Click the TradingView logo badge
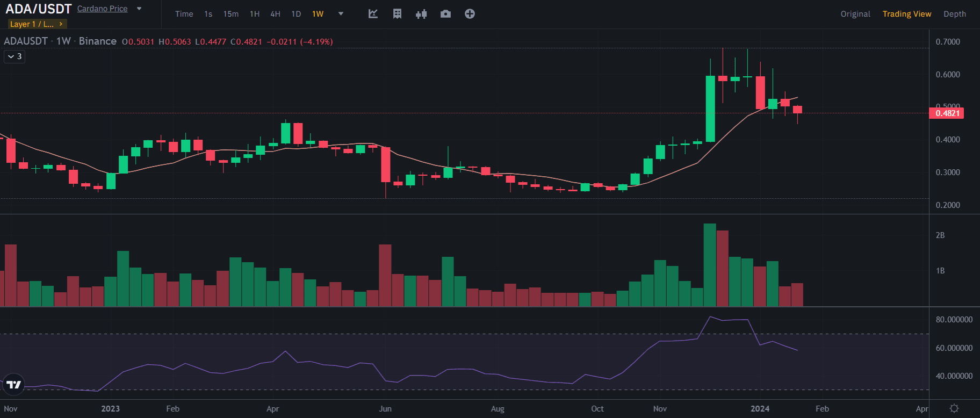Viewport: 980px width, 418px height. pos(13,384)
